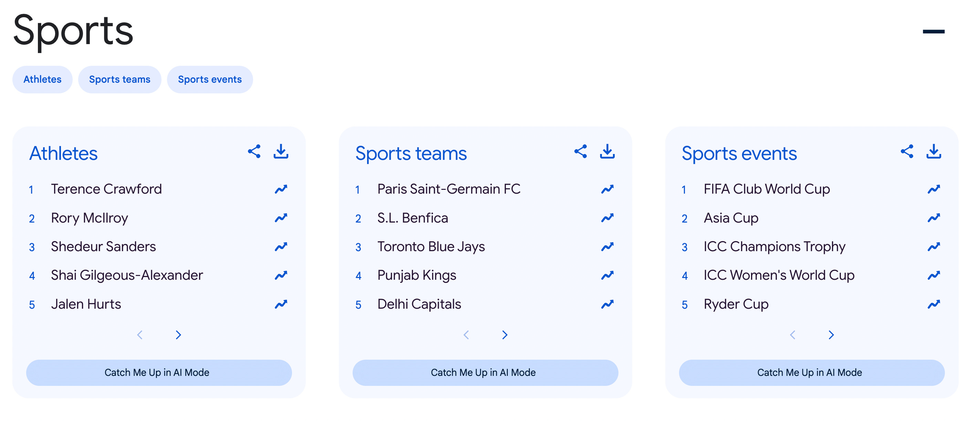This screenshot has width=980, height=421.
Task: Go to next page of Athletes list
Action: (178, 335)
